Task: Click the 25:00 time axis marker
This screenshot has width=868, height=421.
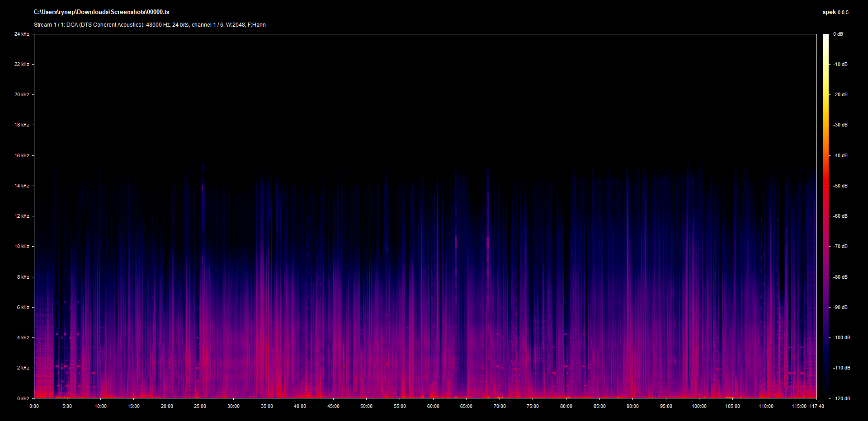Action: [200, 406]
